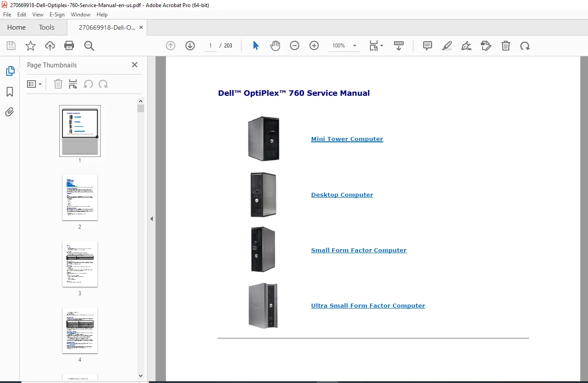
Task: Select the 270669918-Dell document tab
Action: 107,27
